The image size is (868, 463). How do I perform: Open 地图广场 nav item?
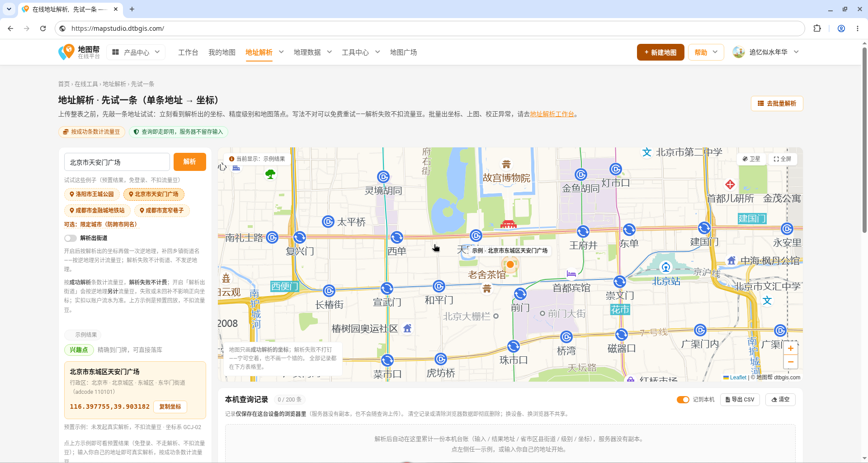click(x=404, y=52)
